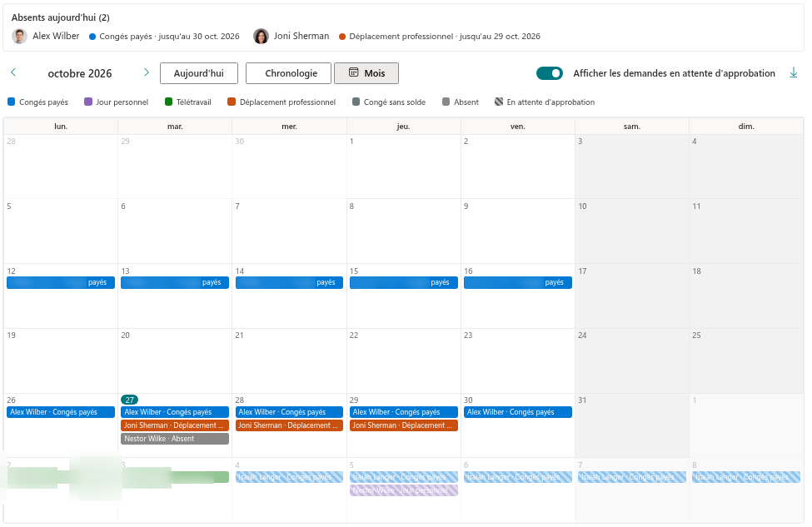The image size is (812, 527).
Task: Click the download export icon
Action: (x=794, y=73)
